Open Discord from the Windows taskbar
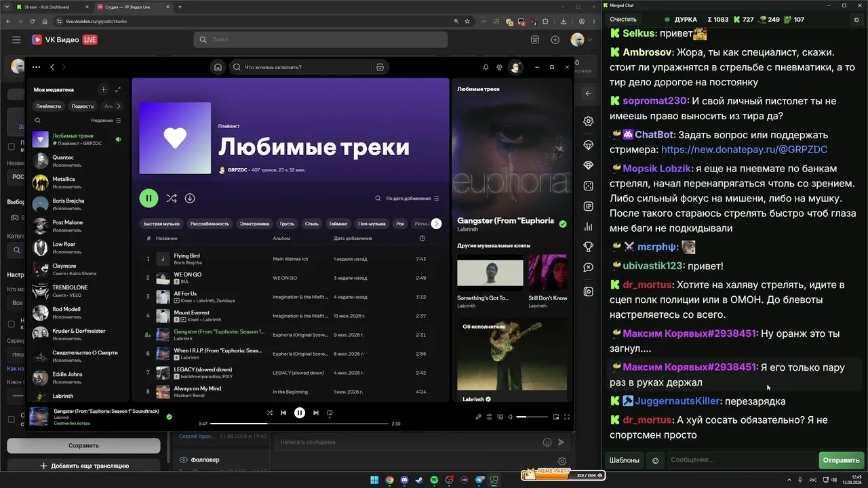 [405, 481]
